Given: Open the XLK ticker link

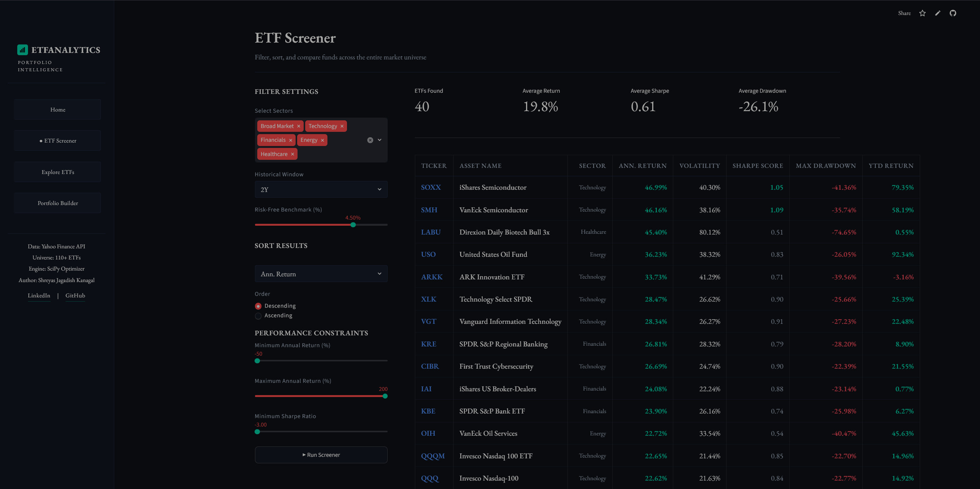Looking at the screenshot, I should [x=429, y=299].
